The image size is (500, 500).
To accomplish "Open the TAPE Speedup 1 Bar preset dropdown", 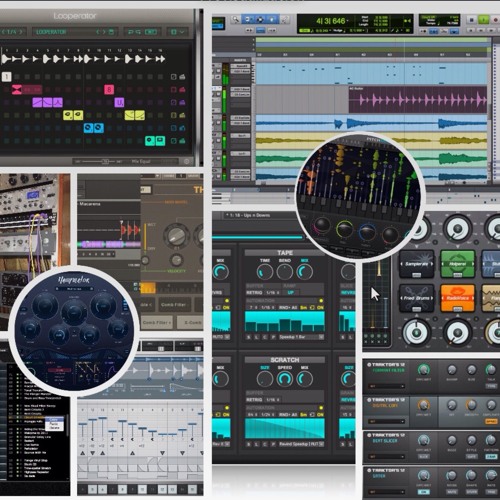I will (301, 337).
